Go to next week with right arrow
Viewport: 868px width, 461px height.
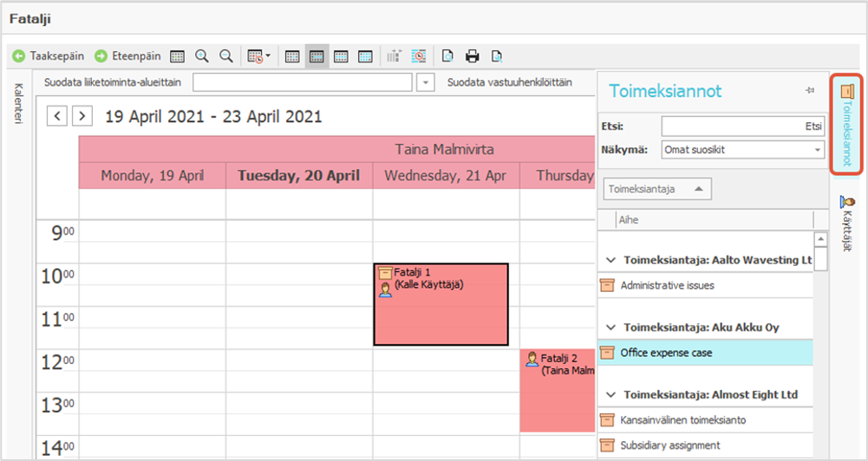click(82, 115)
